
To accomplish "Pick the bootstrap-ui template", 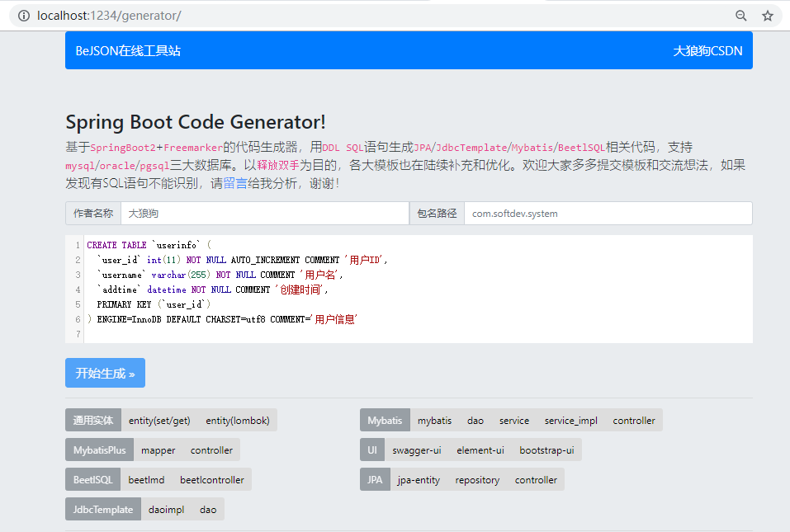I will point(546,450).
